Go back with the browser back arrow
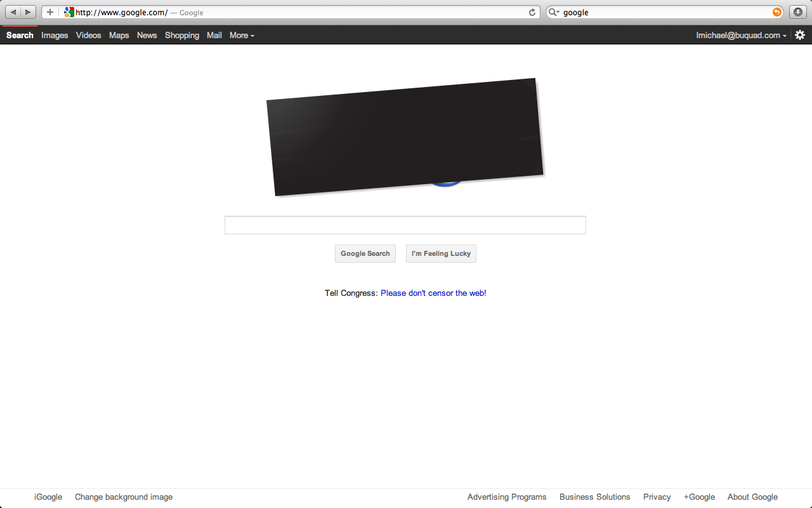The image size is (812, 508). [x=13, y=12]
